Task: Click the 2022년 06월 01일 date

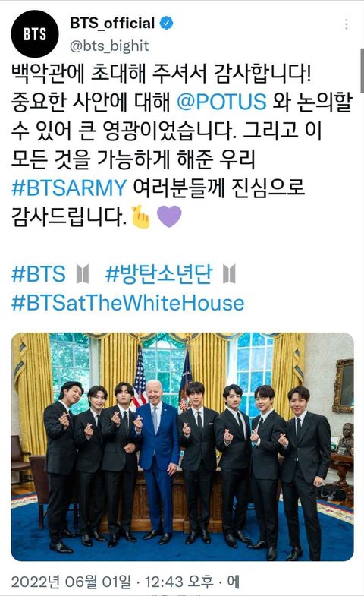Action: click(x=71, y=582)
